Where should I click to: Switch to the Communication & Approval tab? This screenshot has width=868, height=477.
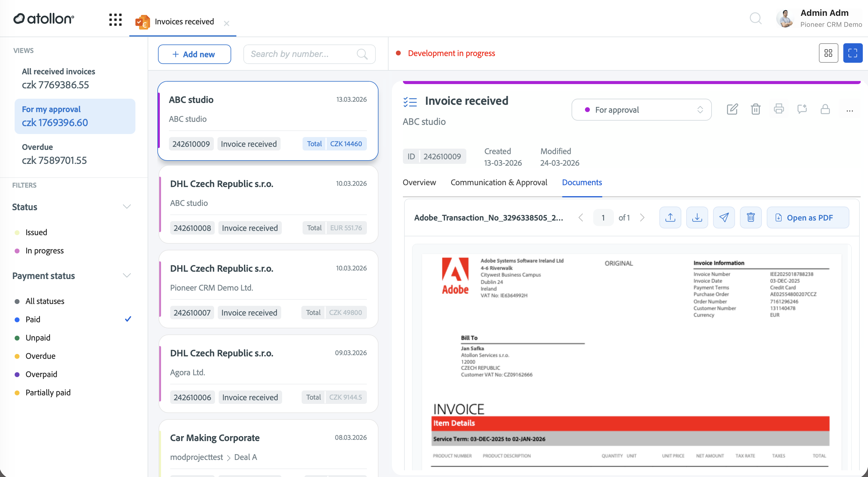[499, 182]
